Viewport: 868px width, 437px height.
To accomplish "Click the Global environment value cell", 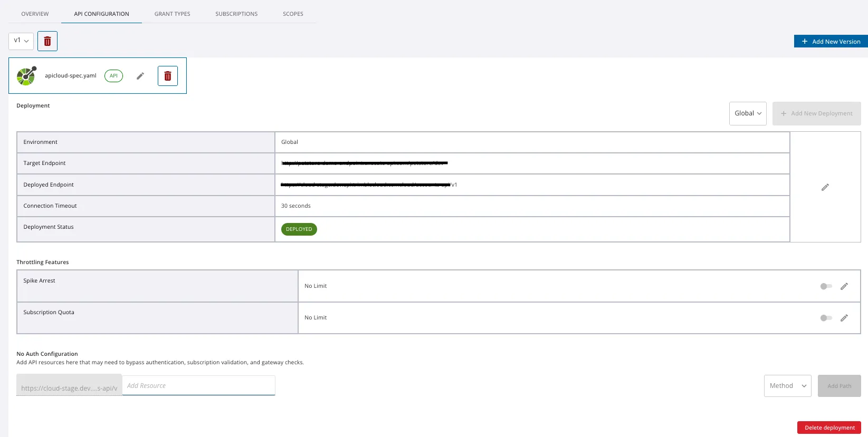I will click(532, 142).
